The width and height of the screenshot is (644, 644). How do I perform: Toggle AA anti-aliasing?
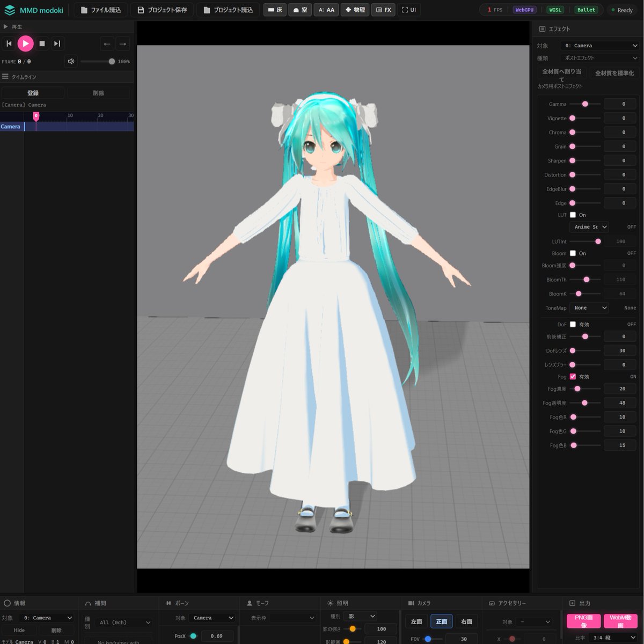coord(326,10)
